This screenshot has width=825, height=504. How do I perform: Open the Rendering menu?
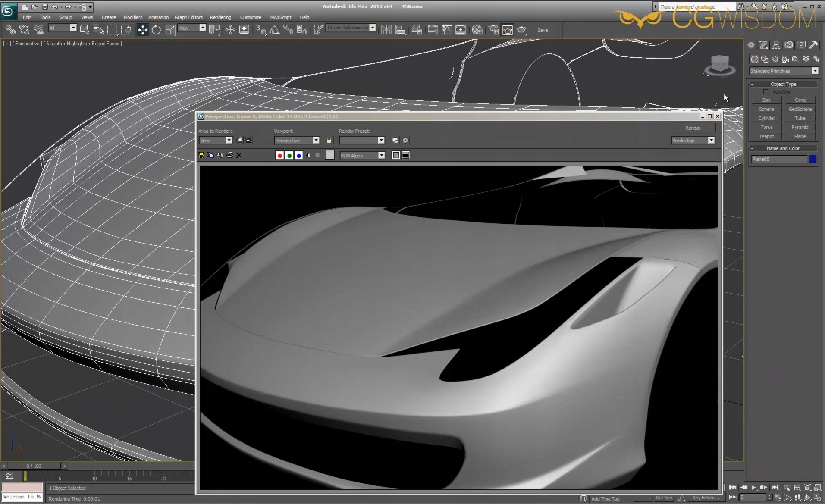click(x=220, y=17)
